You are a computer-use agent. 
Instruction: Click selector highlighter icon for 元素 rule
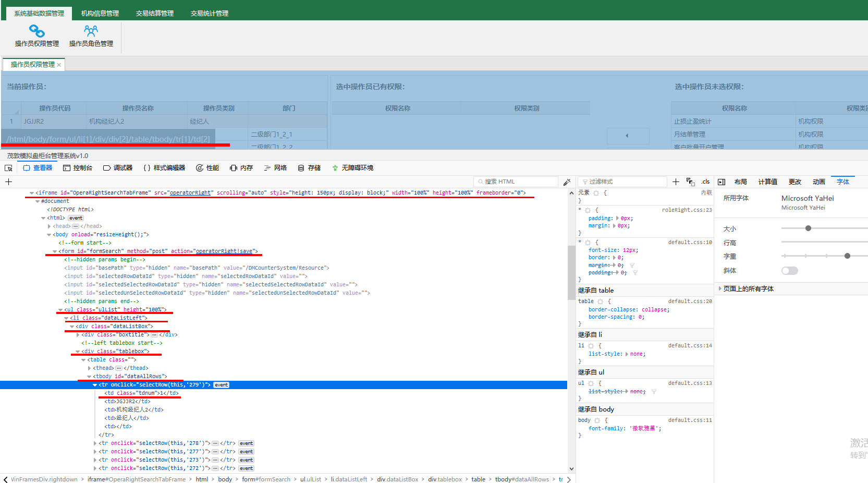click(596, 193)
